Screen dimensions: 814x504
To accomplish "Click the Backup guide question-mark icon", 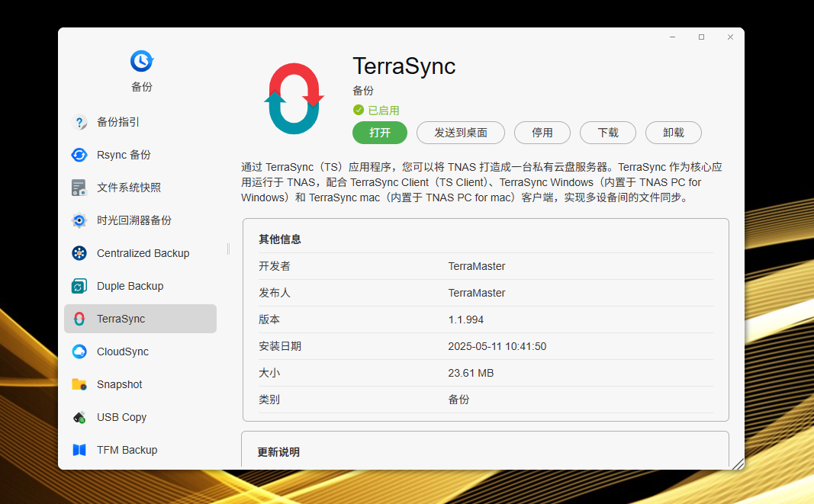I will pyautogui.click(x=79, y=122).
